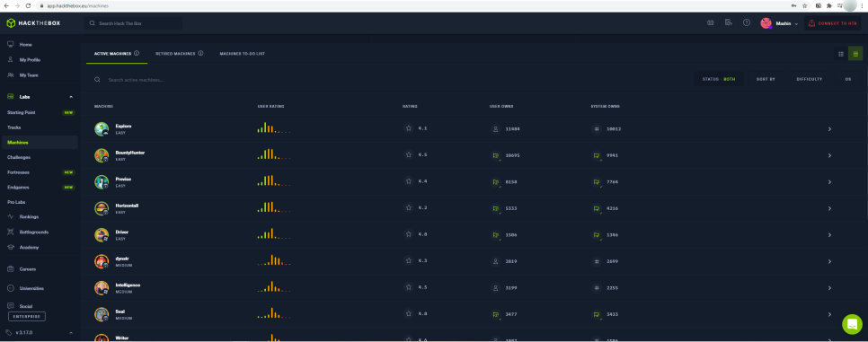868x342 pixels.
Task: Click the star rating icon for Explore
Action: (x=409, y=128)
